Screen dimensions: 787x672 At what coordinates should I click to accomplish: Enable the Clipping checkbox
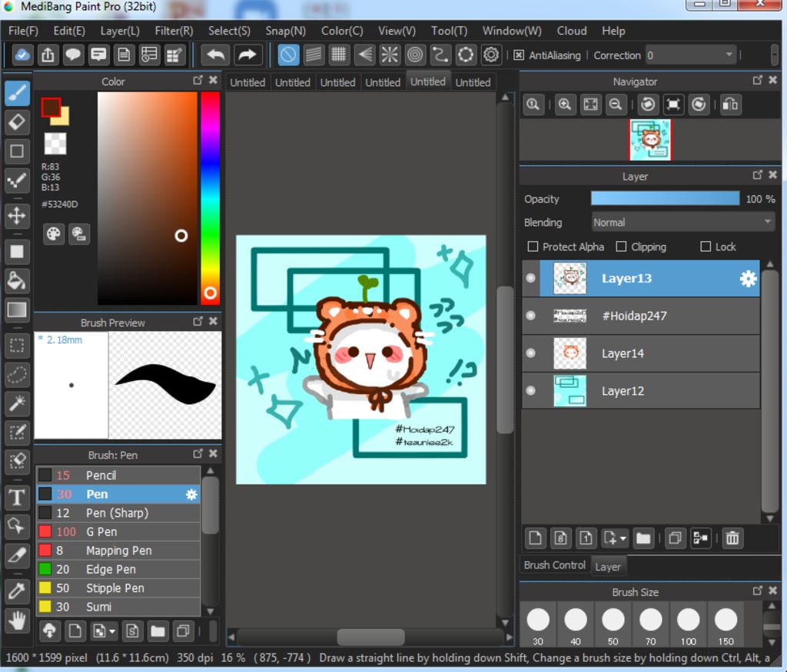[621, 247]
